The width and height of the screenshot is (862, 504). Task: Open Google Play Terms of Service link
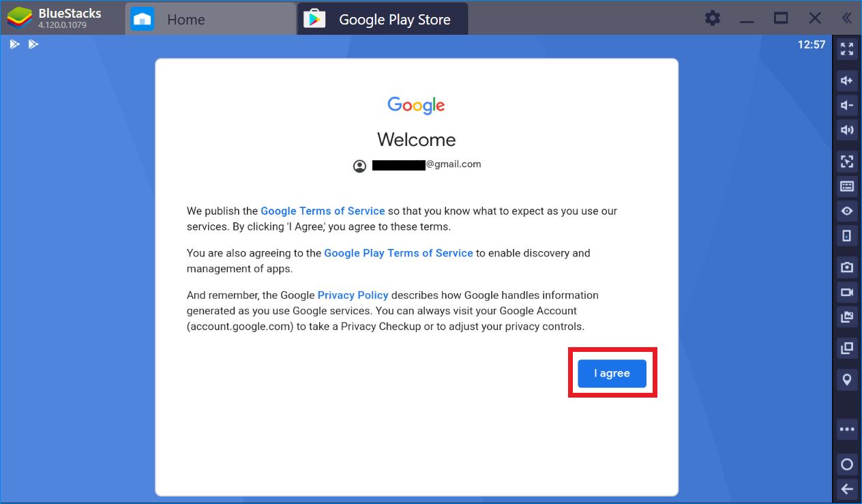[398, 253]
